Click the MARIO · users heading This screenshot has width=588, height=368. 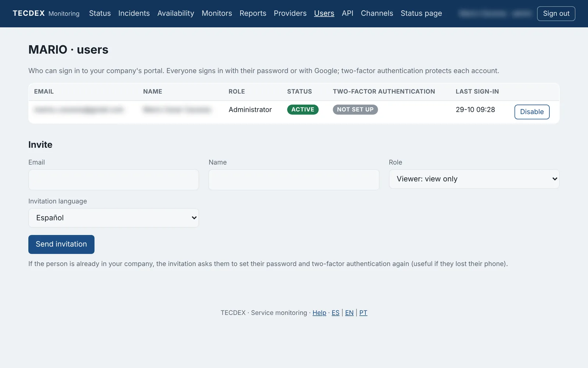(x=68, y=50)
